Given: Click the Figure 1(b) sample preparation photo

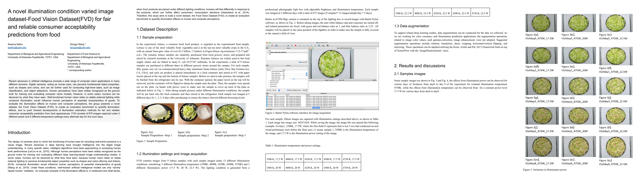Looking at the screenshot, I should (195, 114).
